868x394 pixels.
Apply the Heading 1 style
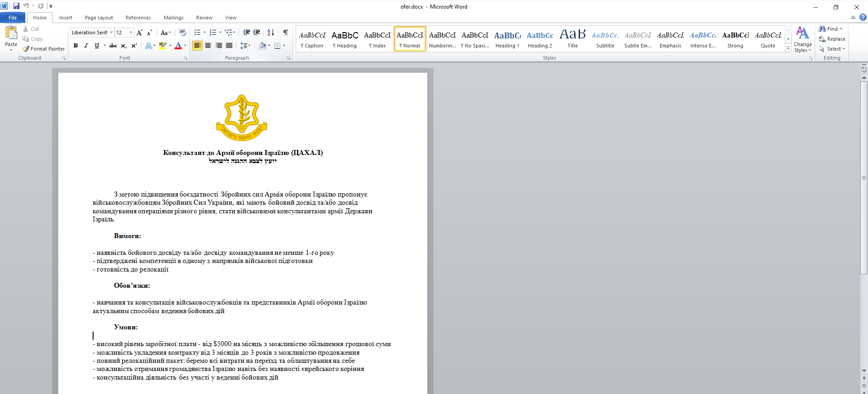pyautogui.click(x=507, y=39)
